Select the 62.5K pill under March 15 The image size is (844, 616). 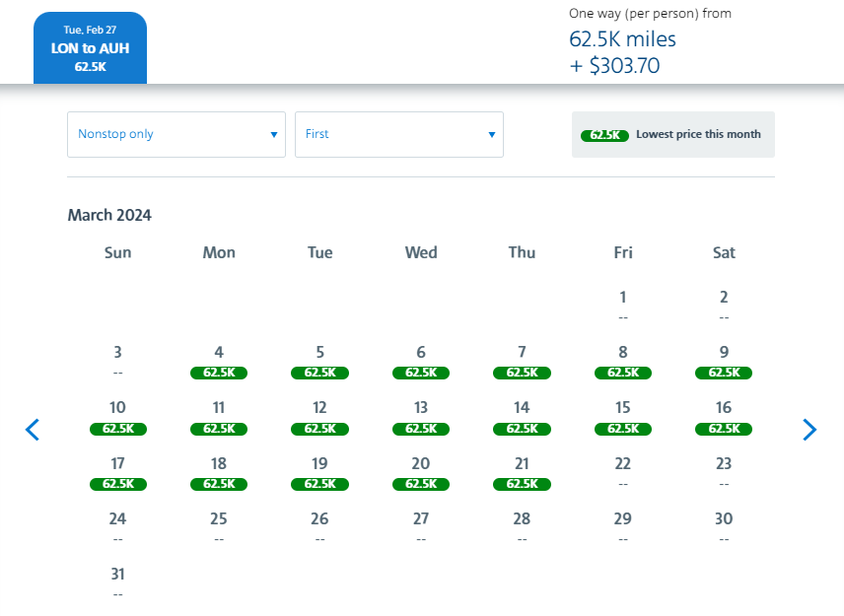point(622,428)
